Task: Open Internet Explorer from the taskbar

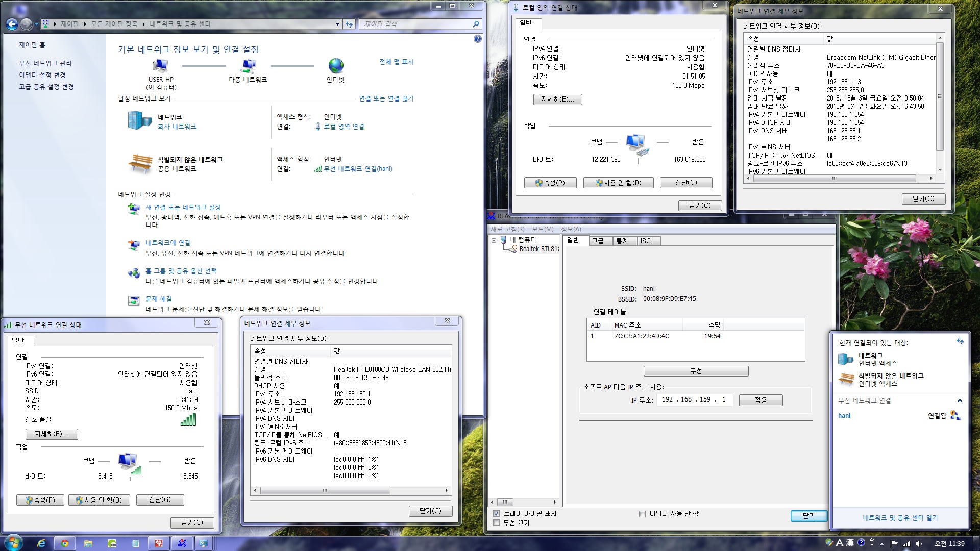Action: (x=41, y=543)
